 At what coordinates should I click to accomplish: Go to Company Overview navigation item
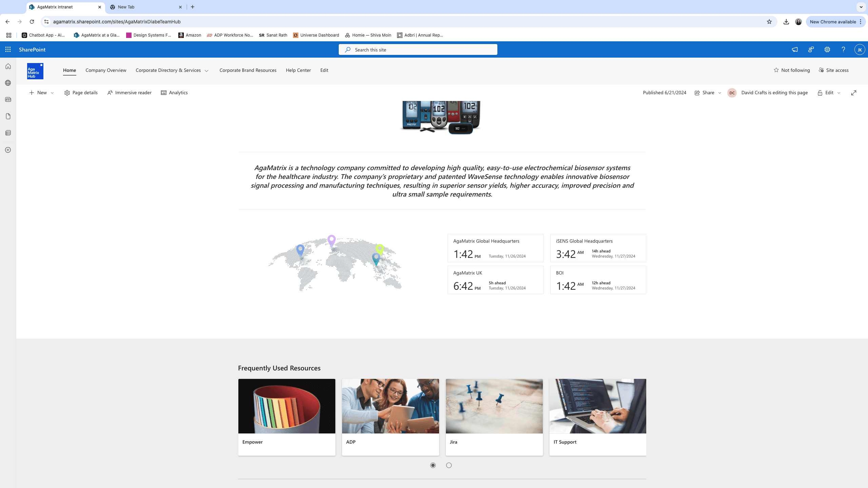[x=106, y=70]
